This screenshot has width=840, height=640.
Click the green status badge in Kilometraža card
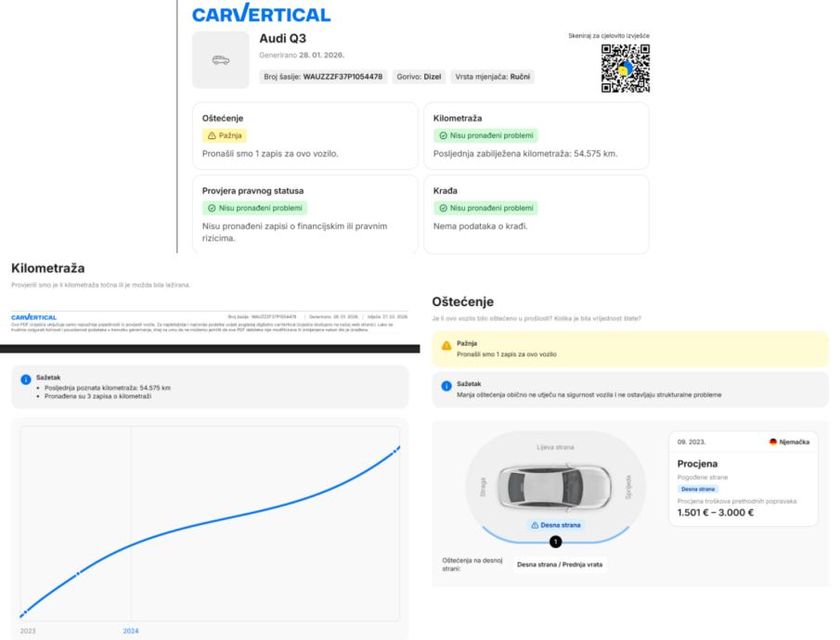[485, 135]
